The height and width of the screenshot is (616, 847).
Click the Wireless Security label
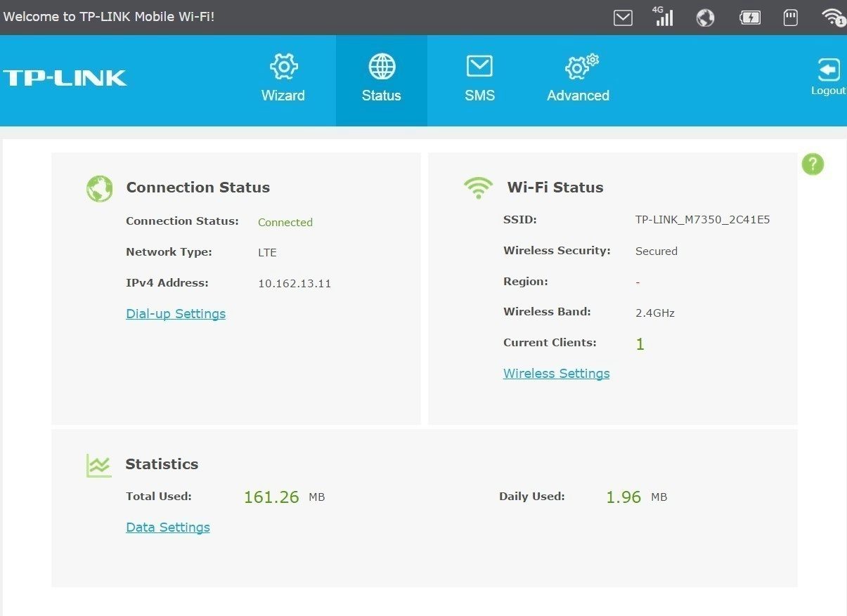[x=557, y=251]
